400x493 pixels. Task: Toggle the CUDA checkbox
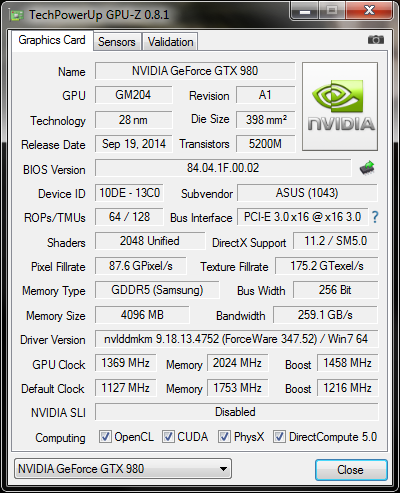point(168,437)
